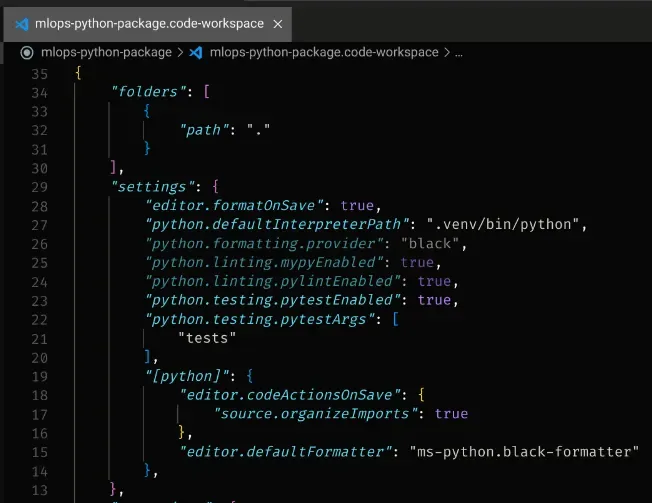Click the true value of python.testing.pytestEnabled

click(x=435, y=301)
